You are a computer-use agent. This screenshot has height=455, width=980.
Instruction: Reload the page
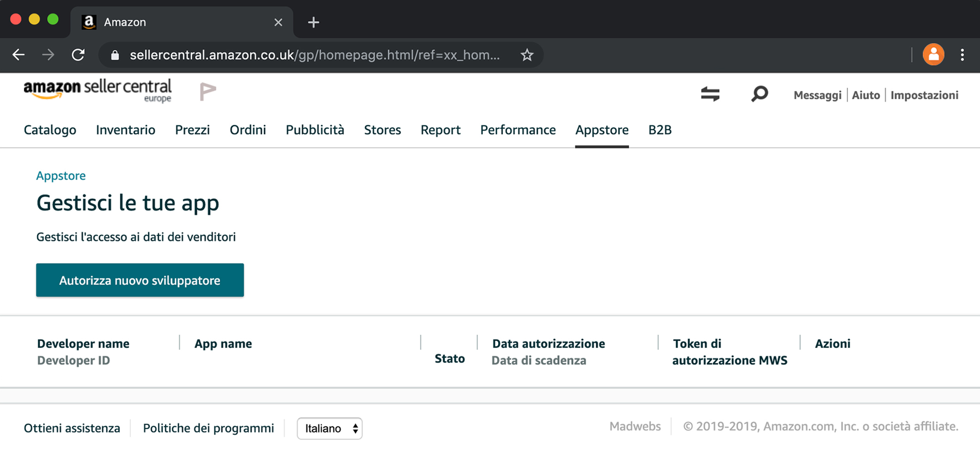pyautogui.click(x=78, y=55)
